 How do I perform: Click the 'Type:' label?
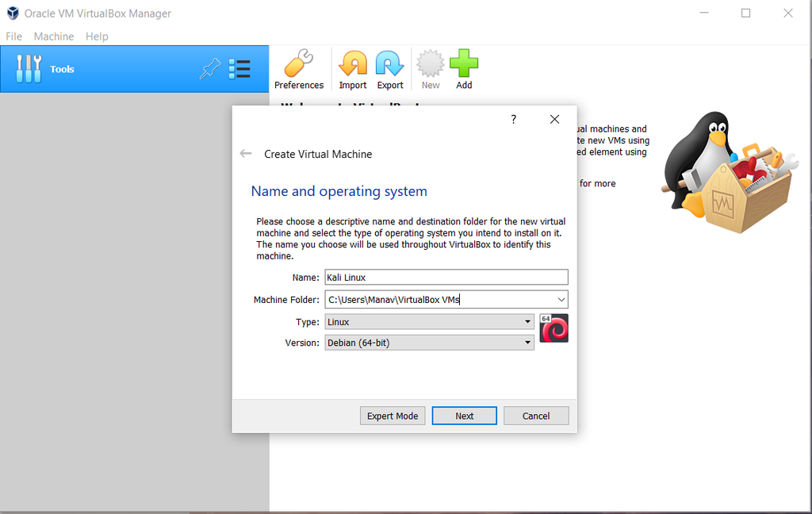pos(308,322)
